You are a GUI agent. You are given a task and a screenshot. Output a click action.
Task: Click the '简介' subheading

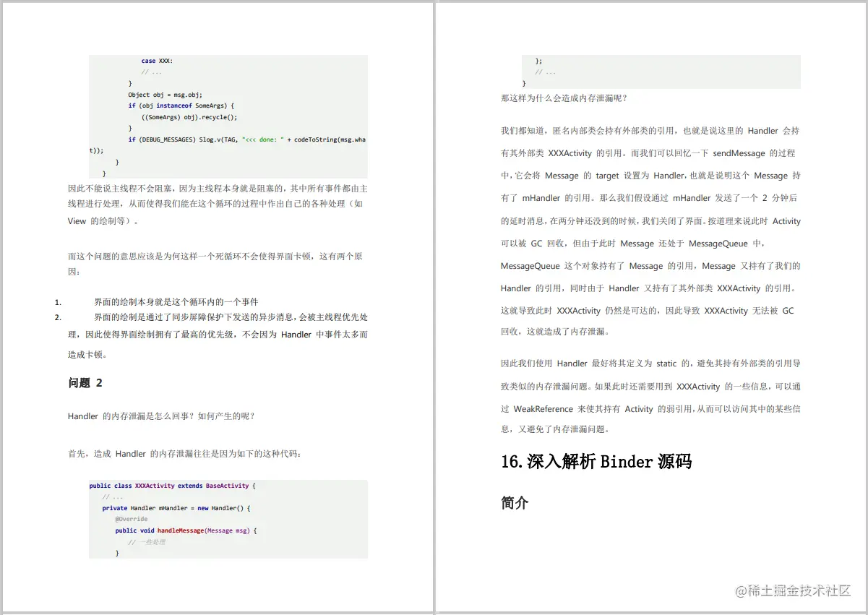(515, 503)
